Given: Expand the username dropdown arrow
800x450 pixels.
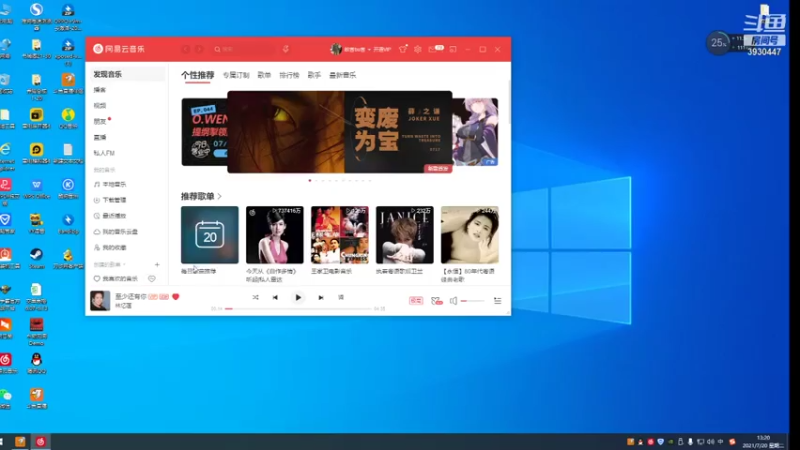Looking at the screenshot, I should [369, 49].
